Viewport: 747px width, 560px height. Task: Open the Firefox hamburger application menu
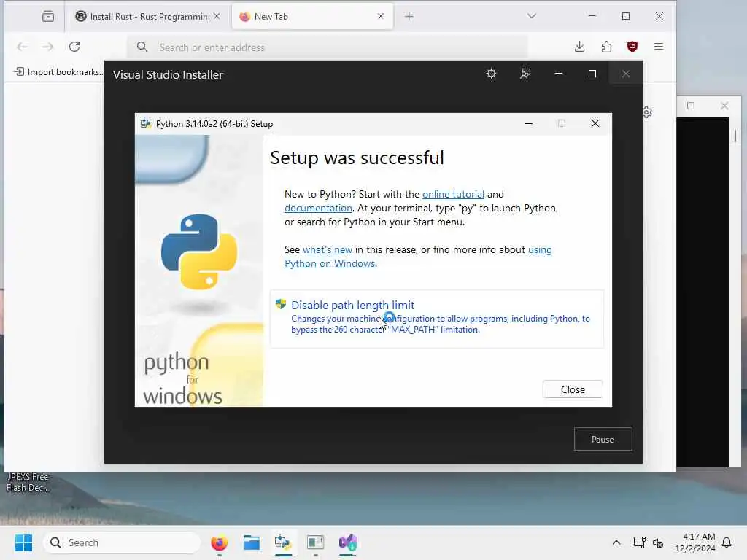(x=659, y=47)
